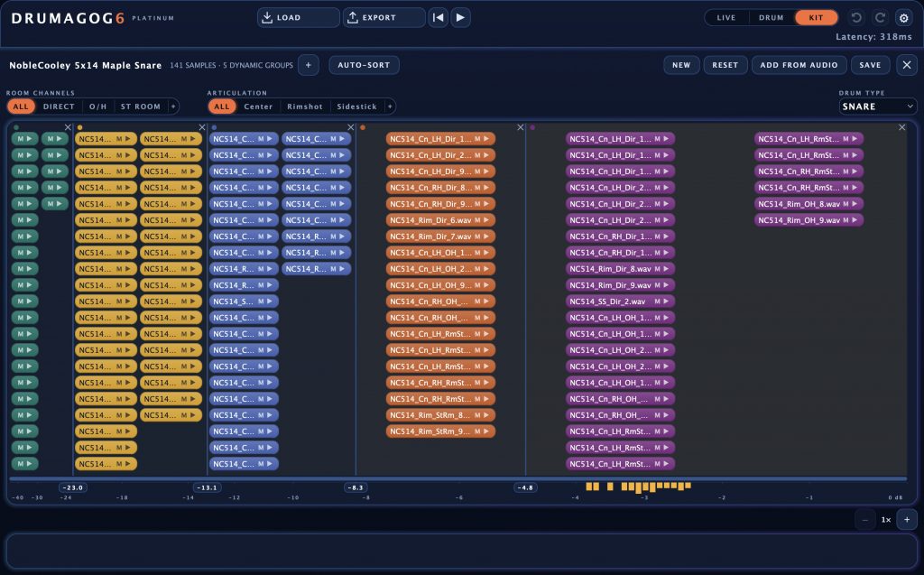The width and height of the screenshot is (924, 575).
Task: Filter room channels to DIRECT
Action: pyautogui.click(x=59, y=107)
